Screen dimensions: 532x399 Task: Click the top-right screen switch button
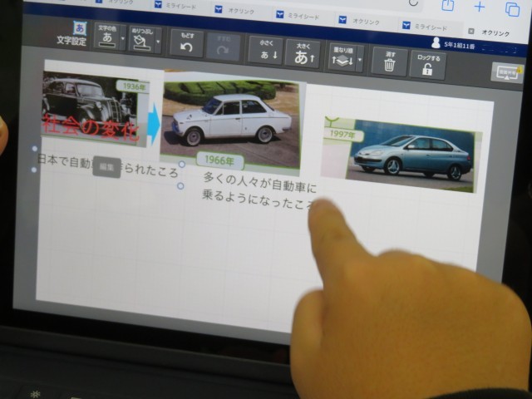click(x=507, y=72)
